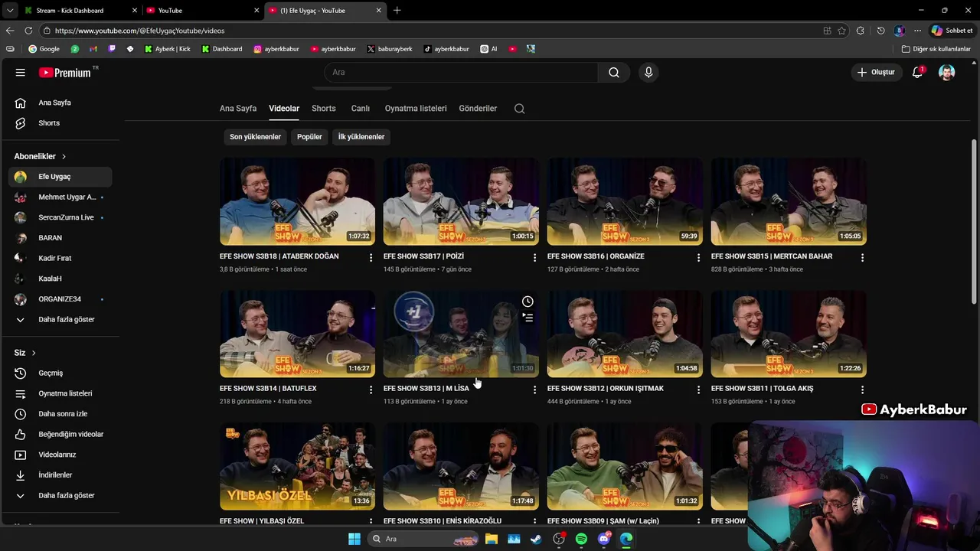This screenshot has height=551, width=980.
Task: Click the YouTube Ara search field
Action: [x=462, y=73]
